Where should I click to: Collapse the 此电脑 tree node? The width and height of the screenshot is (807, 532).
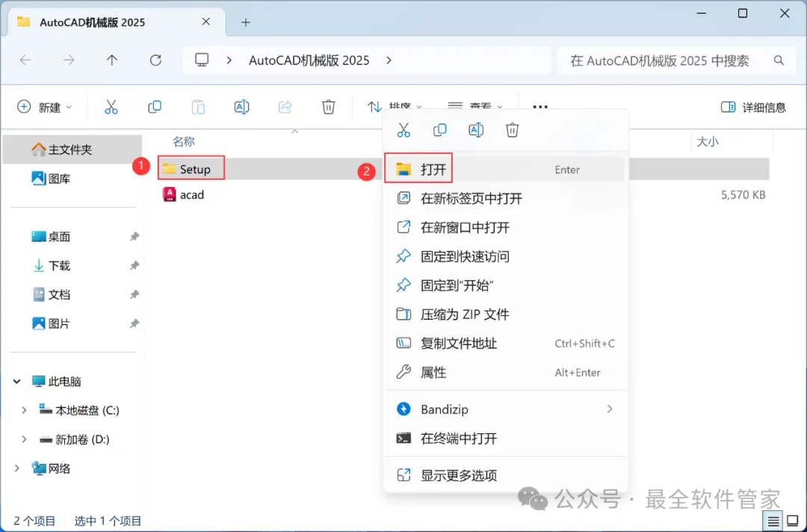(17, 381)
